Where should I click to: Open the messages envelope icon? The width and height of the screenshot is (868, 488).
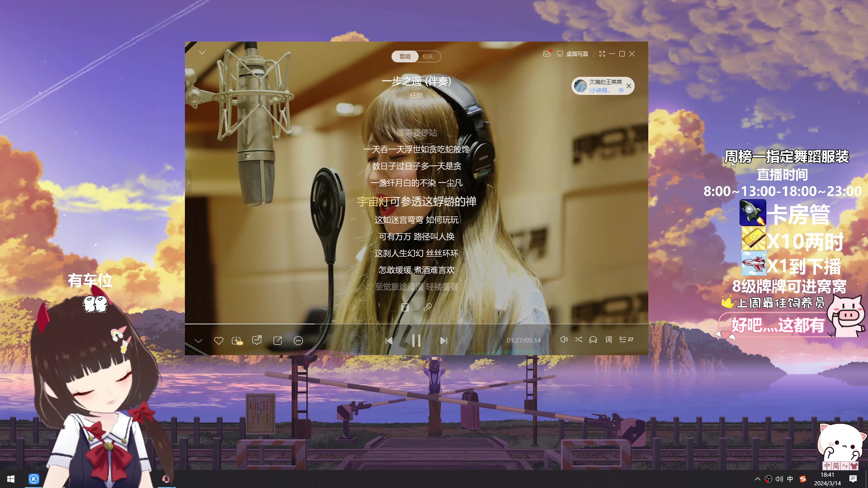[x=547, y=54]
